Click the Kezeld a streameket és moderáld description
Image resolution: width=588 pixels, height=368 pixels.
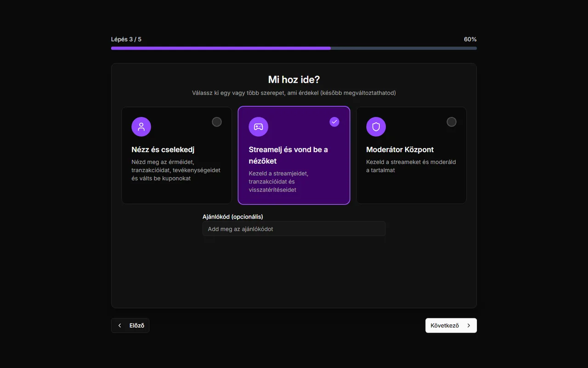411,166
